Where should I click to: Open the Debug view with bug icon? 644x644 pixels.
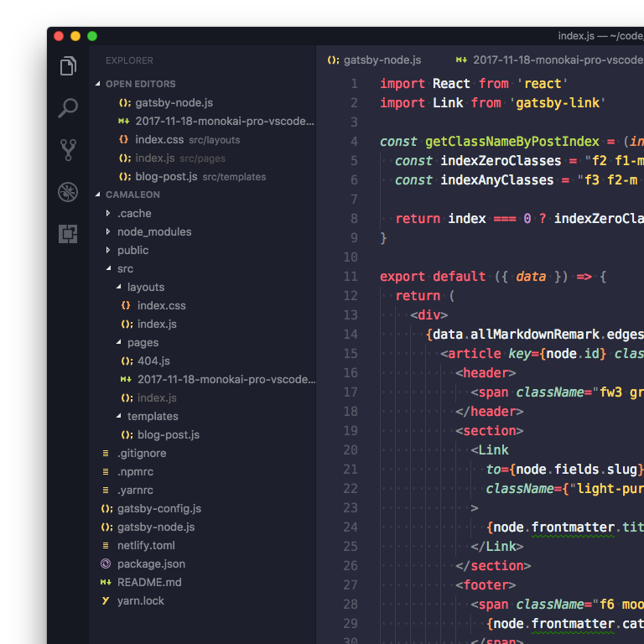(68, 192)
